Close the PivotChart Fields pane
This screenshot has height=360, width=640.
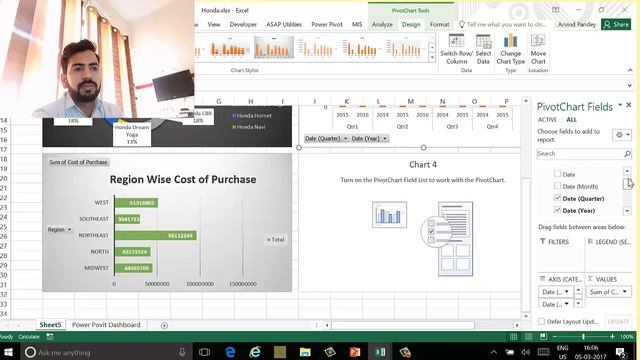click(629, 105)
